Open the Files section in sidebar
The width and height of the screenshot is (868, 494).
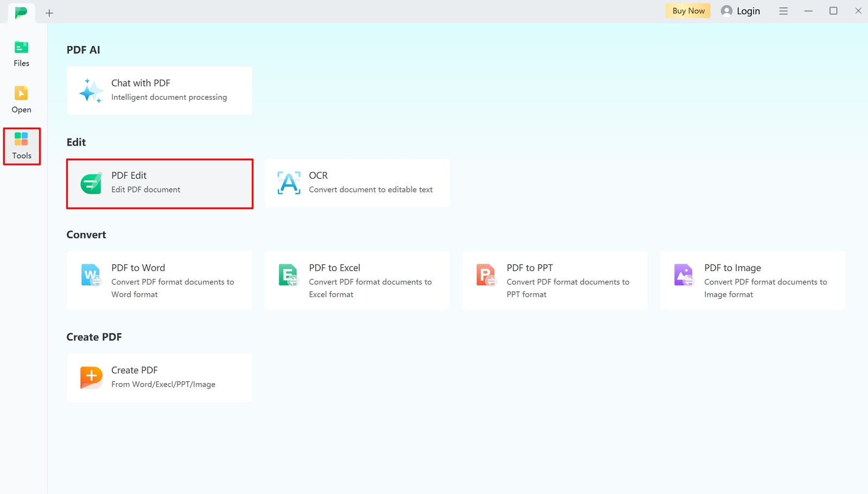(21, 54)
